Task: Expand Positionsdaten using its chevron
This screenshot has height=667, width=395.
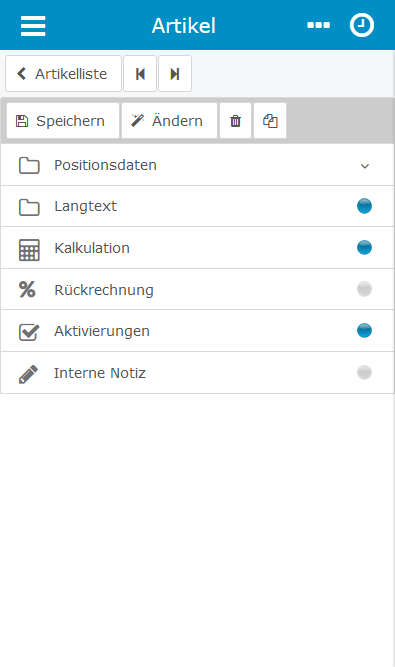Action: [x=365, y=166]
